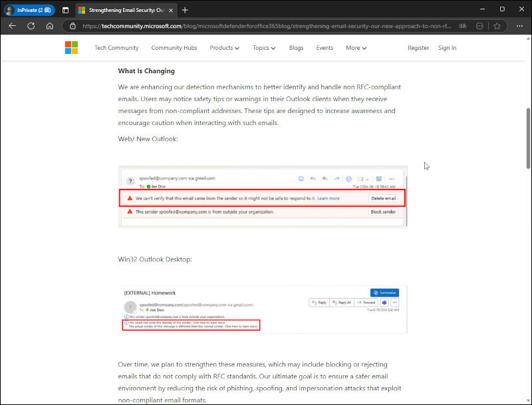Click the page vertical scrollbar thumb
Image resolution: width=532 pixels, height=405 pixels.
click(x=528, y=138)
